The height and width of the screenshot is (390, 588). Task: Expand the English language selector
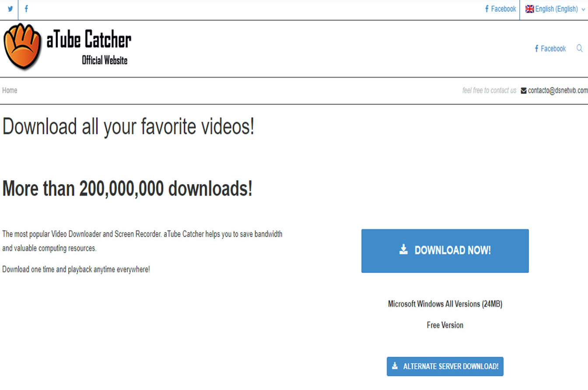click(x=556, y=9)
